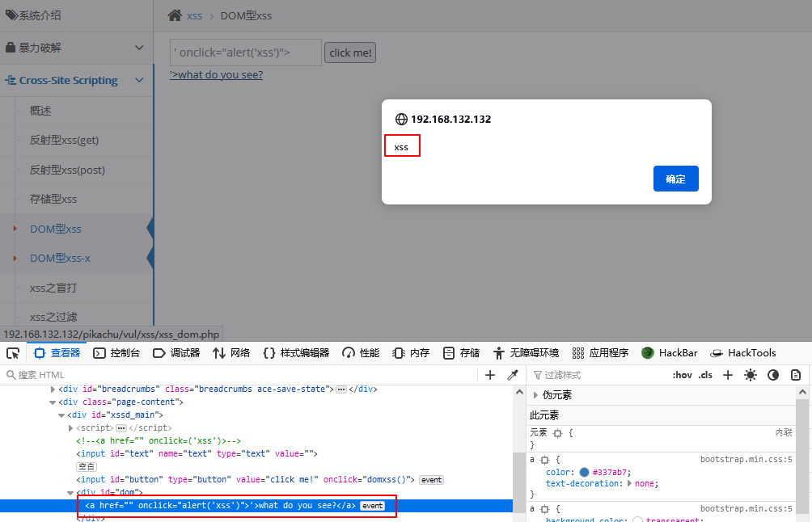Click the plus icon to create new node
812x522 pixels.
(x=490, y=375)
